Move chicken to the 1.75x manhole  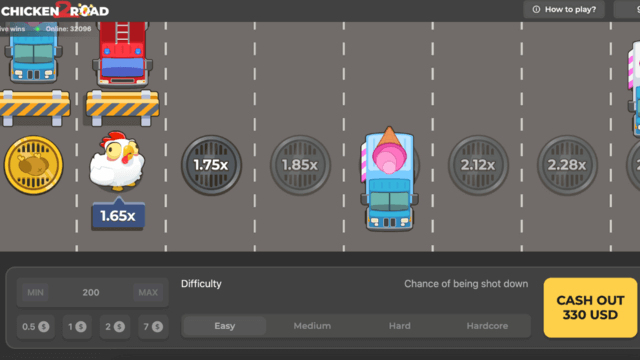click(x=211, y=165)
